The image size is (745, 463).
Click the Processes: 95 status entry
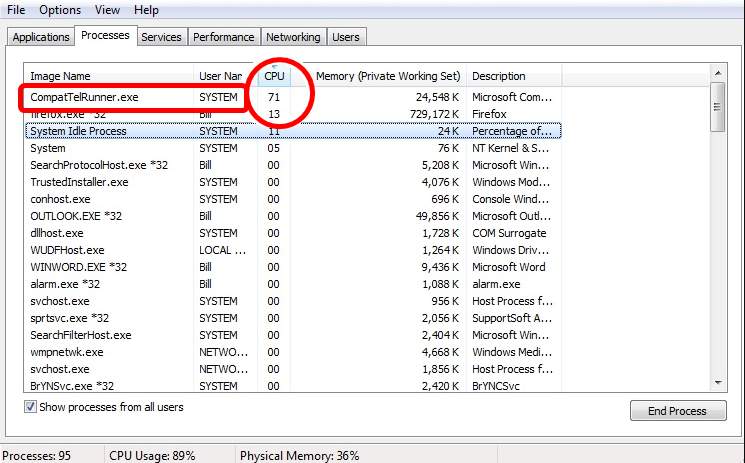(37, 455)
